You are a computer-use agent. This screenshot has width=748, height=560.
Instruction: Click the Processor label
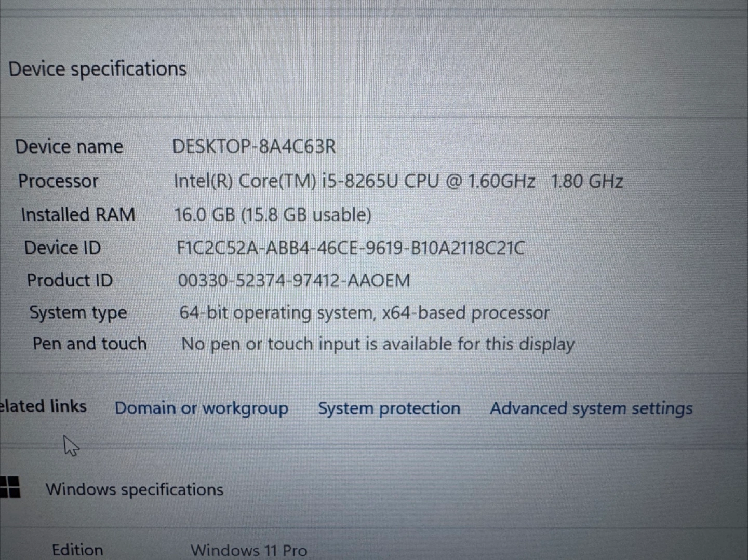click(58, 181)
